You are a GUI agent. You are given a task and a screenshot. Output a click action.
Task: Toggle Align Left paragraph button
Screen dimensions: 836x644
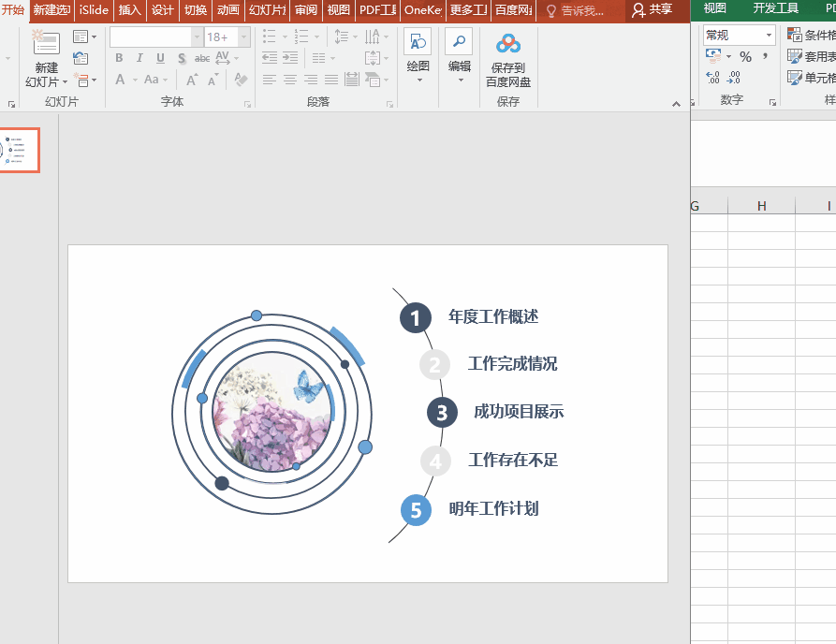coord(270,80)
